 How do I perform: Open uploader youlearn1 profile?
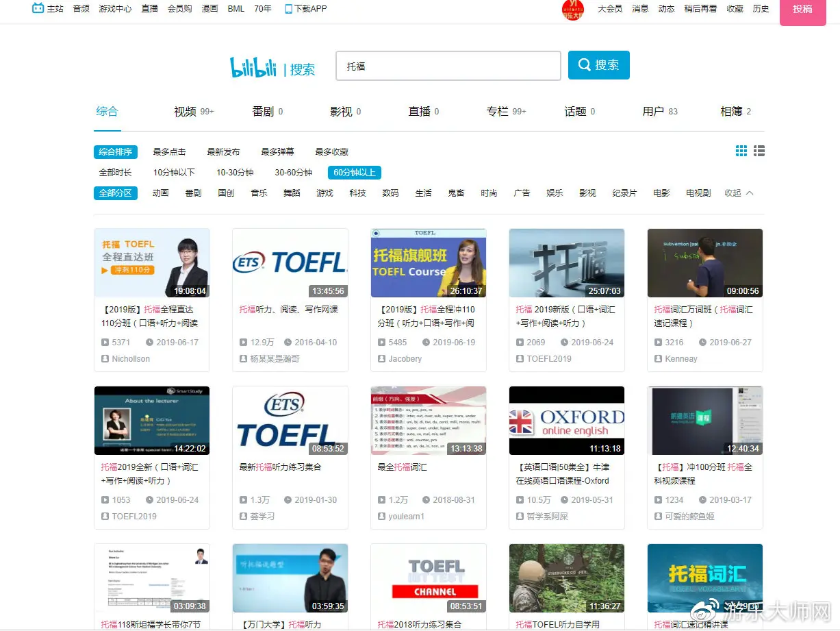[x=406, y=517]
